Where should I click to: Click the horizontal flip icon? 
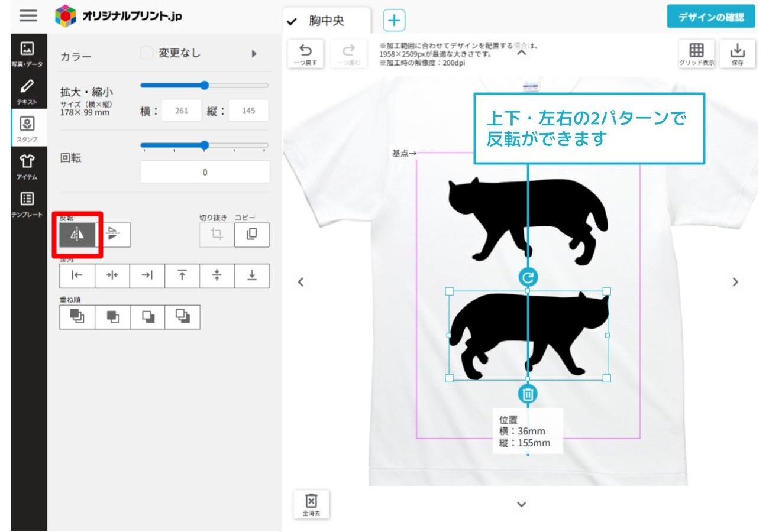tap(77, 235)
